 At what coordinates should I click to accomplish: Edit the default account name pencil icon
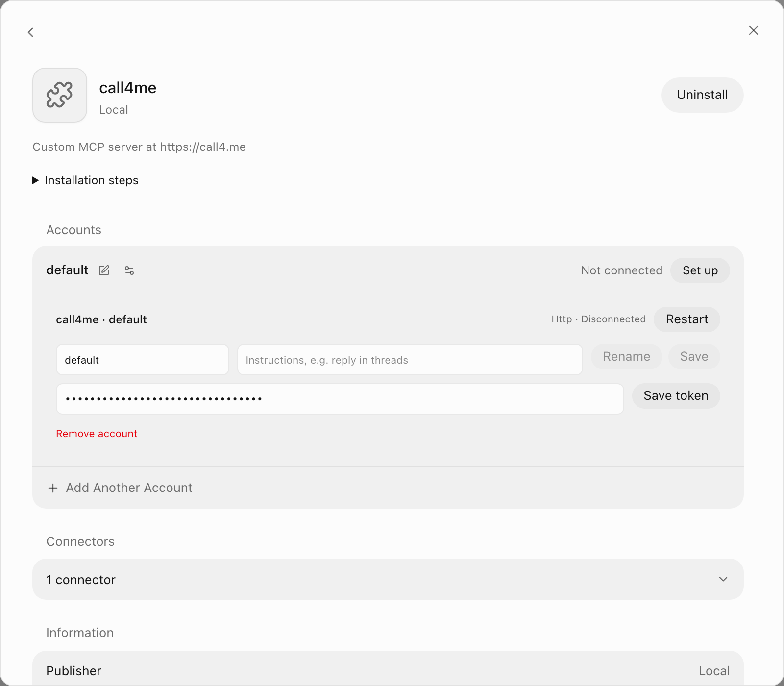coord(104,270)
